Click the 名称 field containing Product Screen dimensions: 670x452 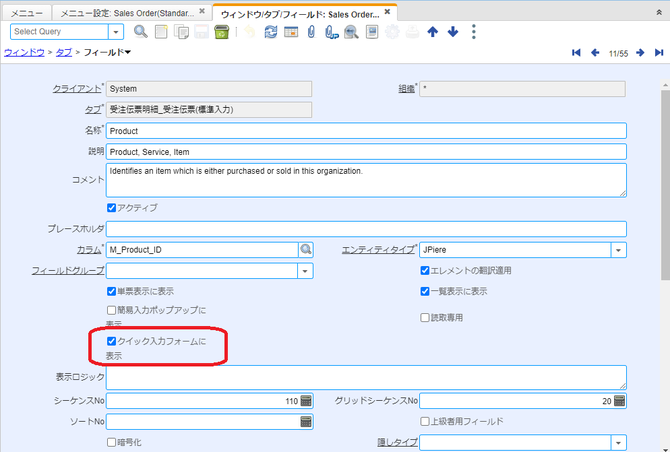[x=366, y=131]
